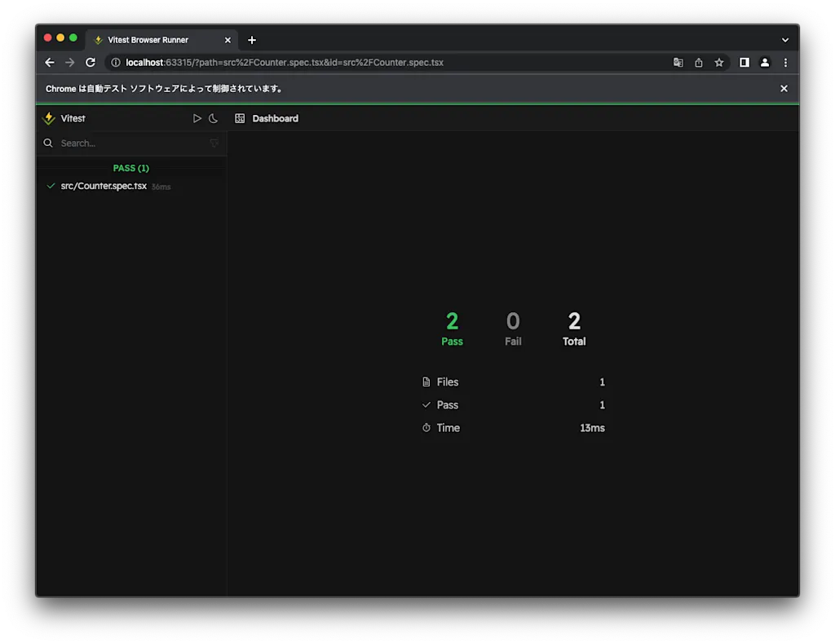
Task: Open a new browser tab
Action: click(252, 40)
